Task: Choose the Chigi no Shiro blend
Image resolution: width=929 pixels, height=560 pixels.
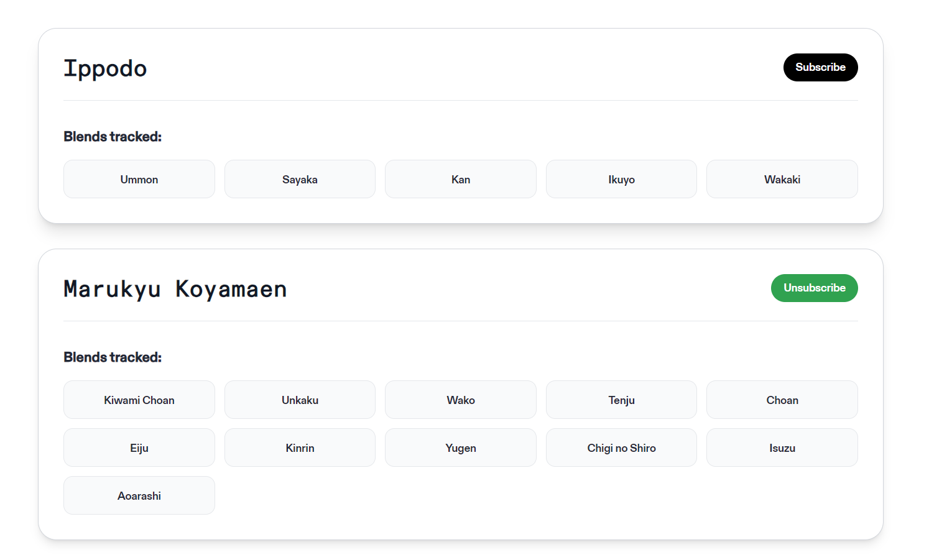Action: [621, 448]
